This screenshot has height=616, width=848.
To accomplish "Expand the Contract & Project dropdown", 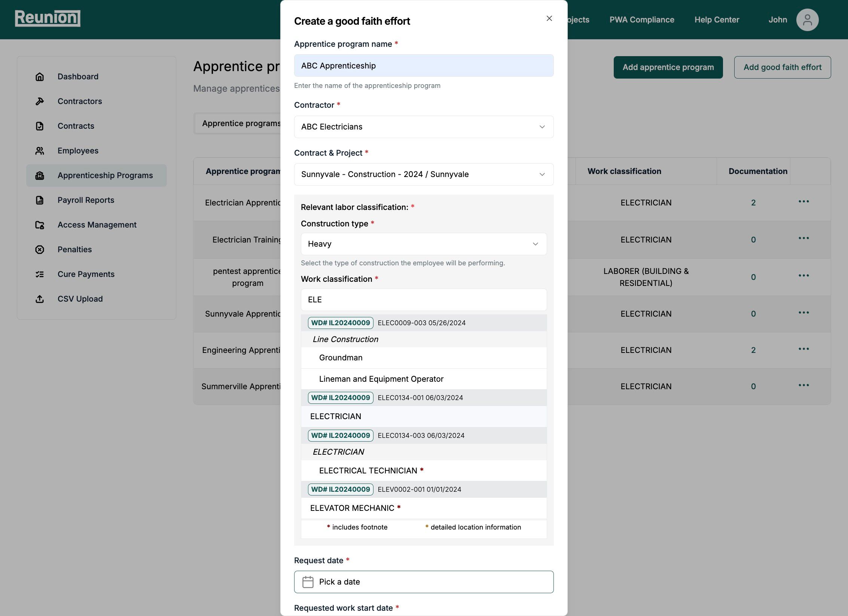I will tap(424, 174).
